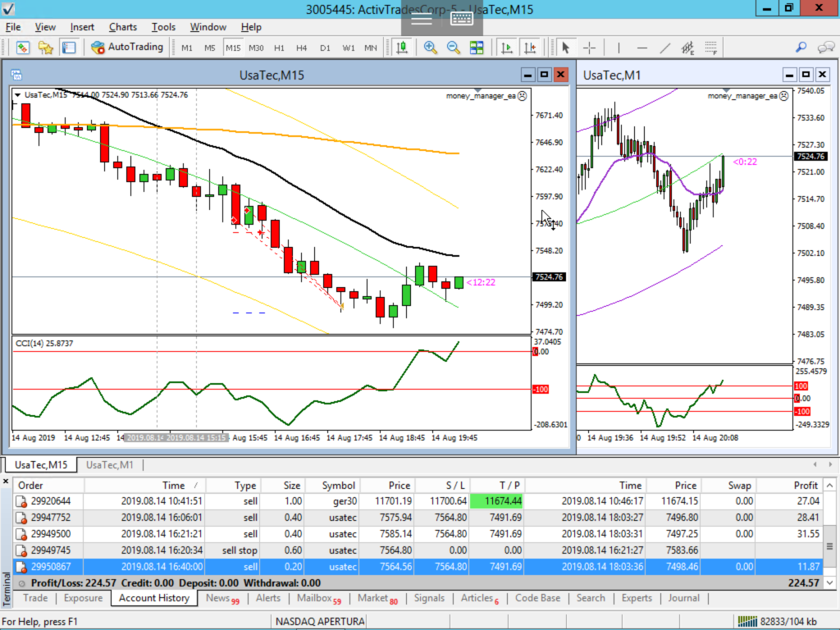Screen dimensions: 840x630
Task: Zoom in on the chart
Action: tap(430, 48)
